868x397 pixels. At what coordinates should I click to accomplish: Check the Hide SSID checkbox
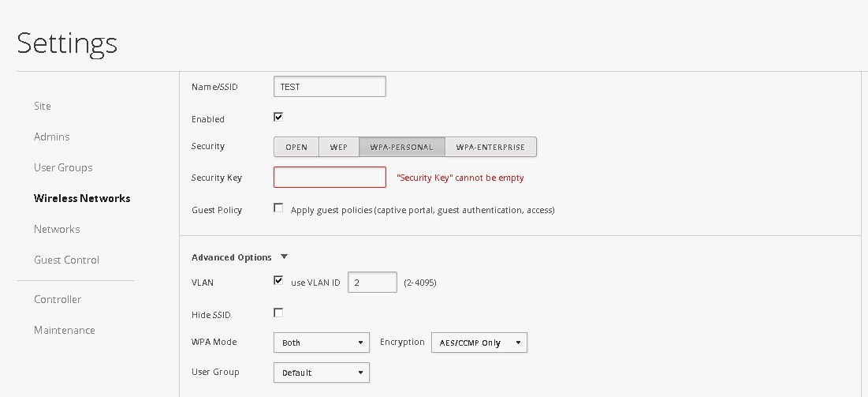tap(278, 313)
